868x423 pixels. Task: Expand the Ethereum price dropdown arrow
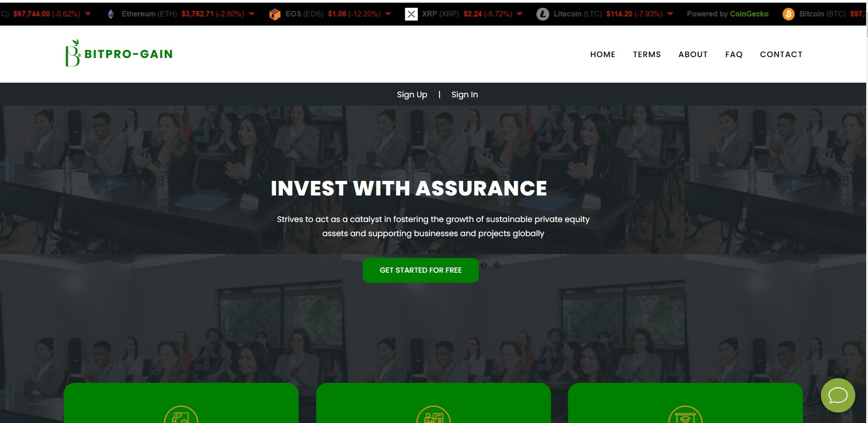point(251,14)
